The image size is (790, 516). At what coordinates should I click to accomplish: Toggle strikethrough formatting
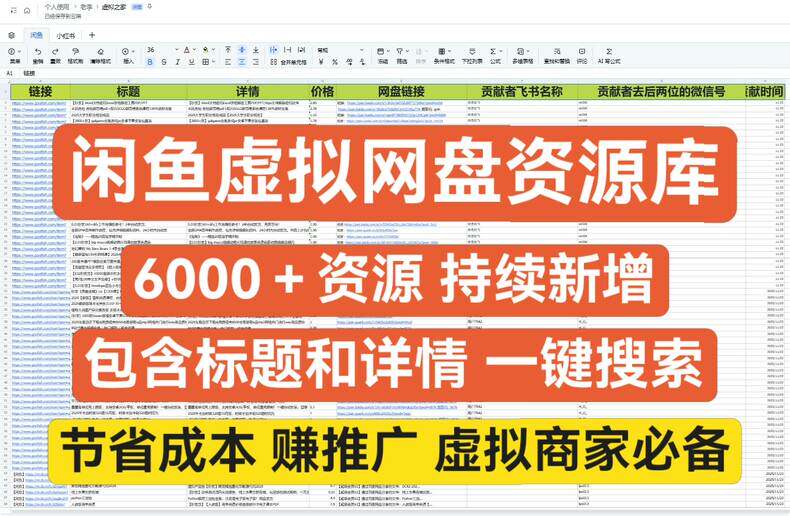coord(164,61)
